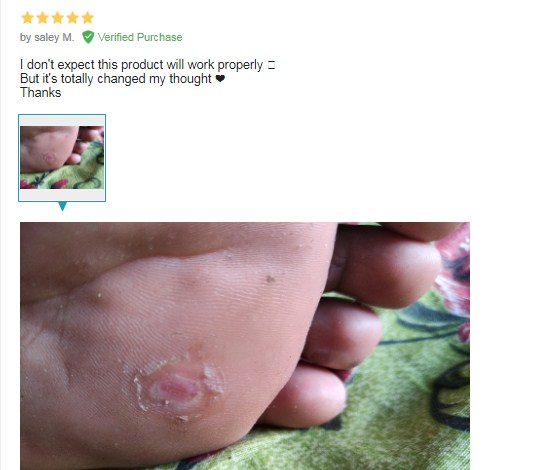Click the 'Verified Purchase' label text
This screenshot has height=470, width=543.
140,37
